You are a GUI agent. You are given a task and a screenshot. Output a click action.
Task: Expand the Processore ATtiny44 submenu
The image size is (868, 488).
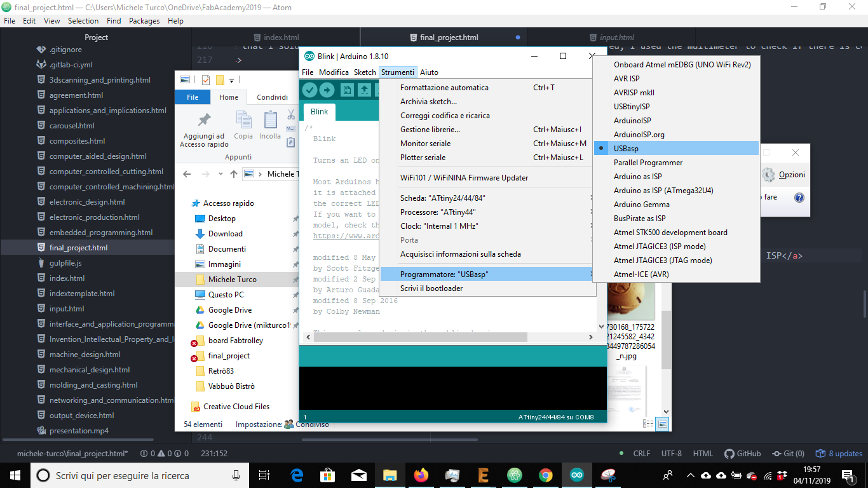click(x=487, y=212)
